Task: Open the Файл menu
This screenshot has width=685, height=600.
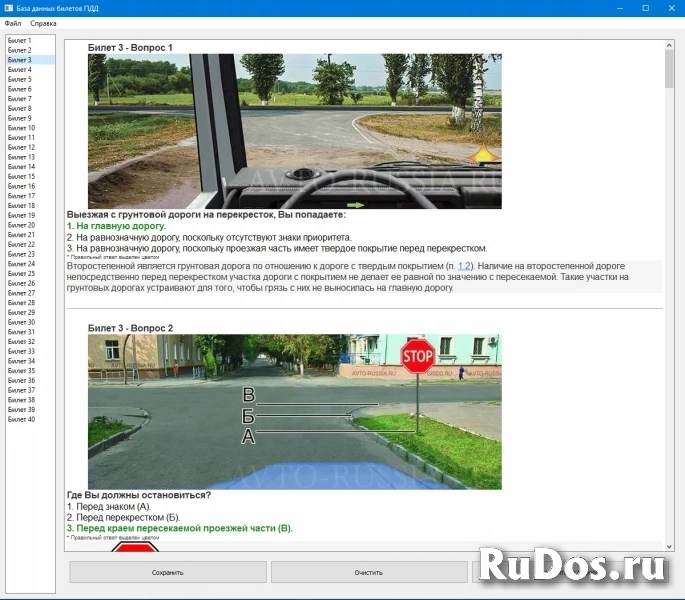Action: pyautogui.click(x=13, y=22)
